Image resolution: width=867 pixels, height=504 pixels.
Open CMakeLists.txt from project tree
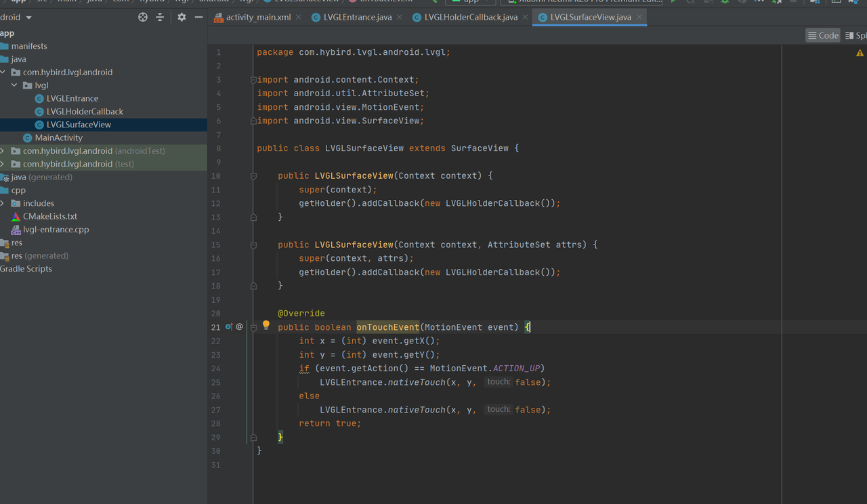[x=50, y=216]
